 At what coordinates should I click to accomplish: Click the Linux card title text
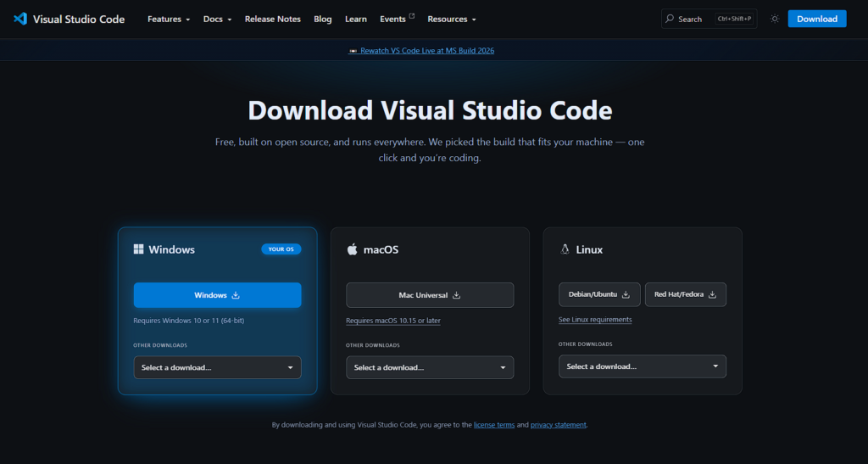pos(589,249)
